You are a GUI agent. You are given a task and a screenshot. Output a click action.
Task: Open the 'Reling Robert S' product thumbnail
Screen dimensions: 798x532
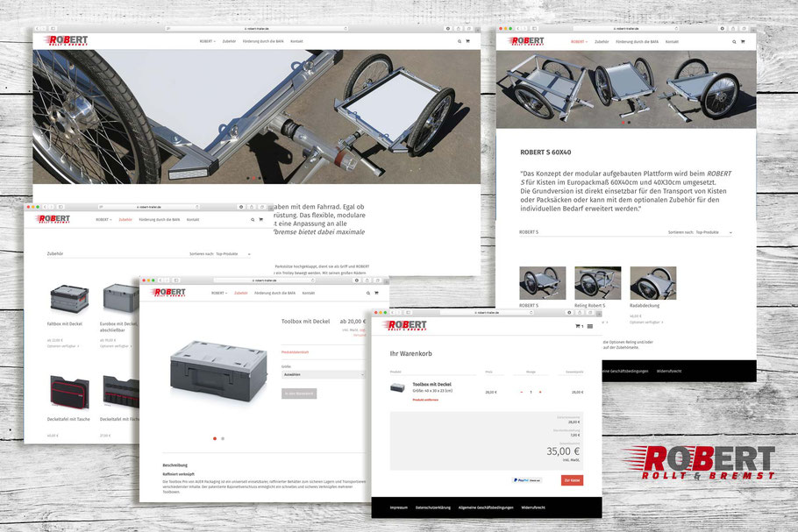coord(597,283)
